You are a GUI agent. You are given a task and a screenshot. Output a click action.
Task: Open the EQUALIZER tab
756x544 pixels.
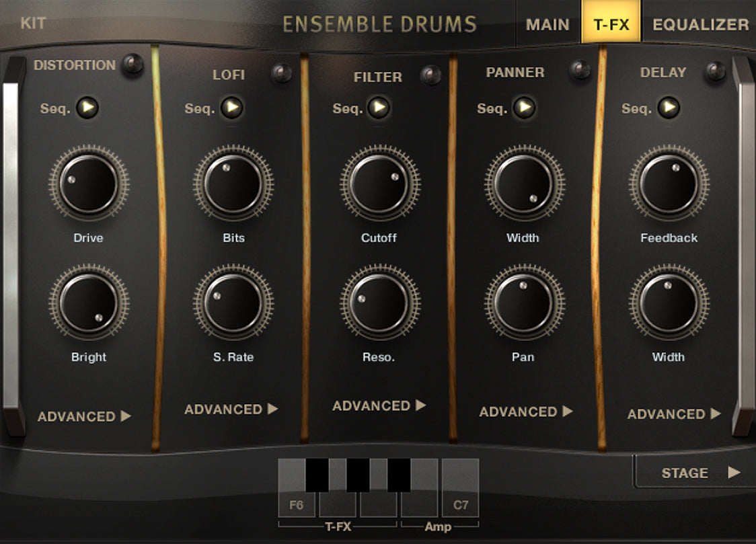700,25
